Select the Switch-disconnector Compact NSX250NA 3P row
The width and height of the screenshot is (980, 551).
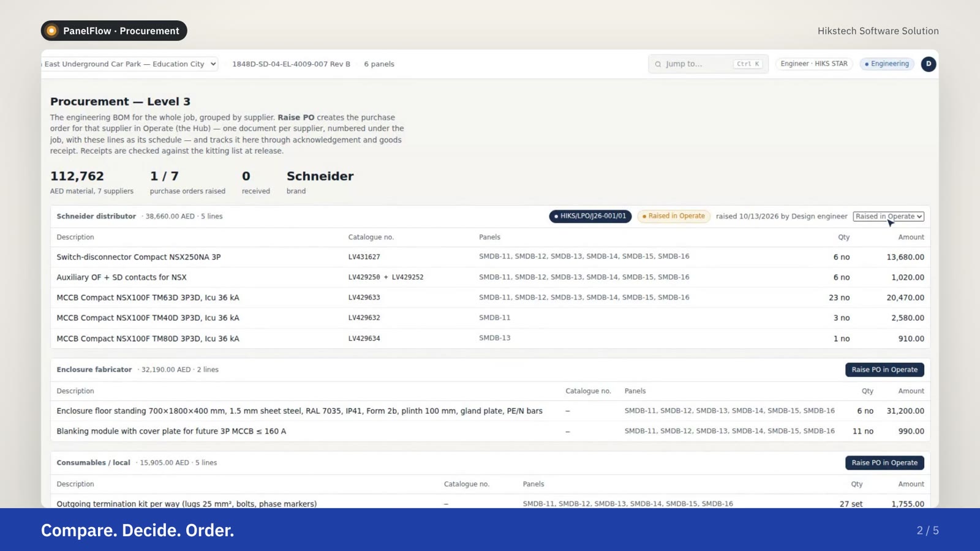(x=490, y=257)
